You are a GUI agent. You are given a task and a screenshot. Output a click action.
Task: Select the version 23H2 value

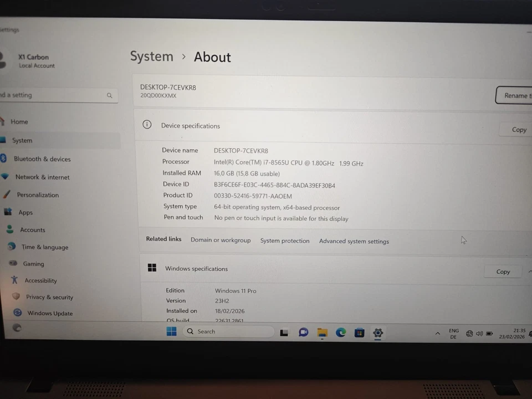pos(222,300)
